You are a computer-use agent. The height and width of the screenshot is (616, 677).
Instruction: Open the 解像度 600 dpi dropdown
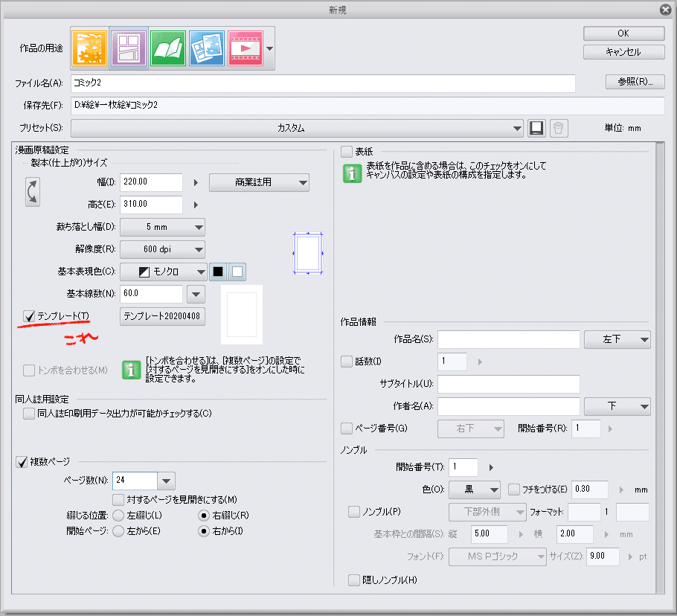(x=162, y=249)
